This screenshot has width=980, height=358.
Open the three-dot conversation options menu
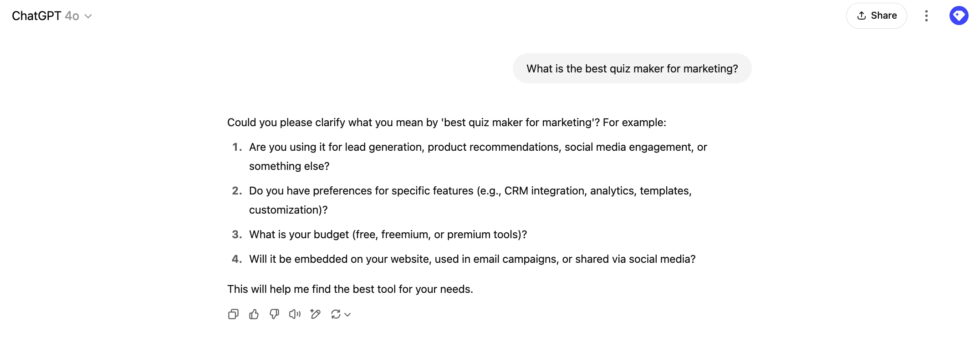[x=926, y=15]
